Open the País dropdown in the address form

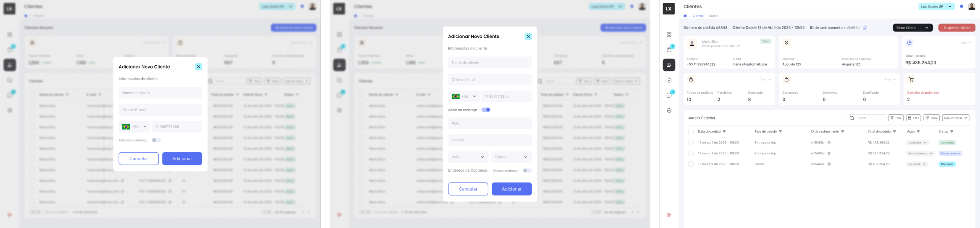tap(468, 157)
